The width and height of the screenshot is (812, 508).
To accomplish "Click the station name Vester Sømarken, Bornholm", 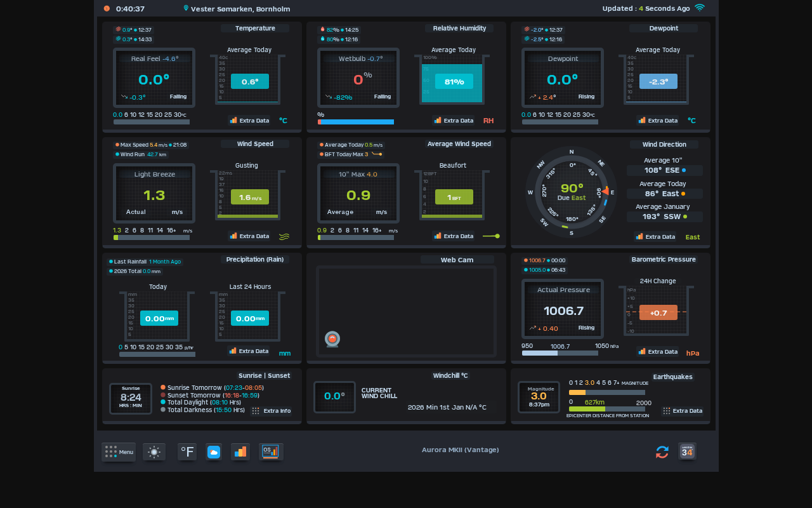I will pyautogui.click(x=240, y=9).
